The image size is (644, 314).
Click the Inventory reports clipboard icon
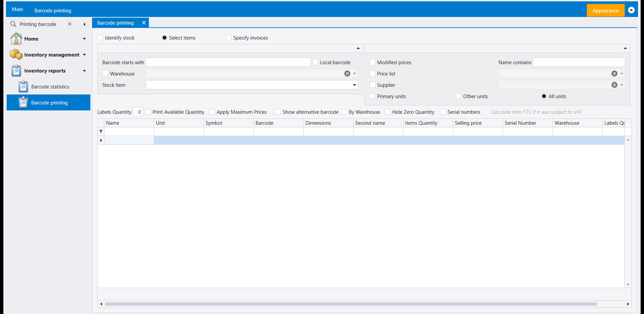coord(16,71)
